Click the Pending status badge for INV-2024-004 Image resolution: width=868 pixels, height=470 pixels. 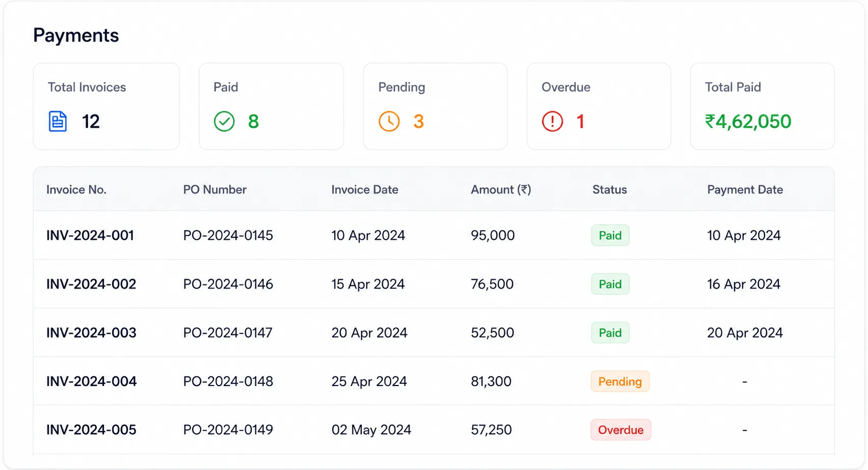(620, 381)
